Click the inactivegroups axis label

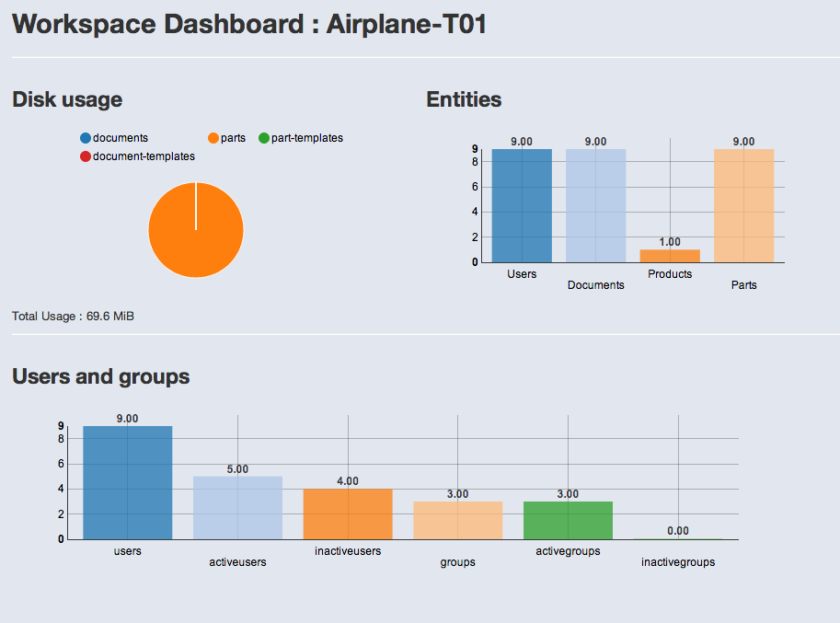coord(678,562)
